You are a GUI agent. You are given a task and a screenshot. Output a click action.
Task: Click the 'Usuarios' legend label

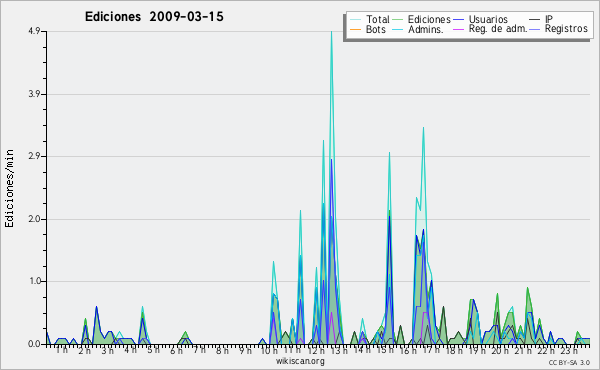488,19
